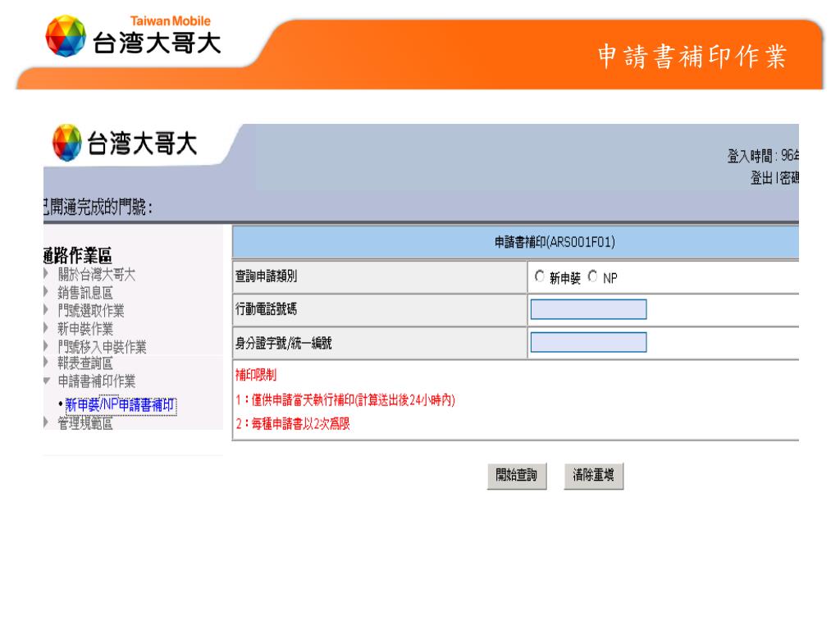Viewport: 840px width, 630px height.
Task: Click the 通路作業區 sidebar heading
Action: (x=78, y=255)
